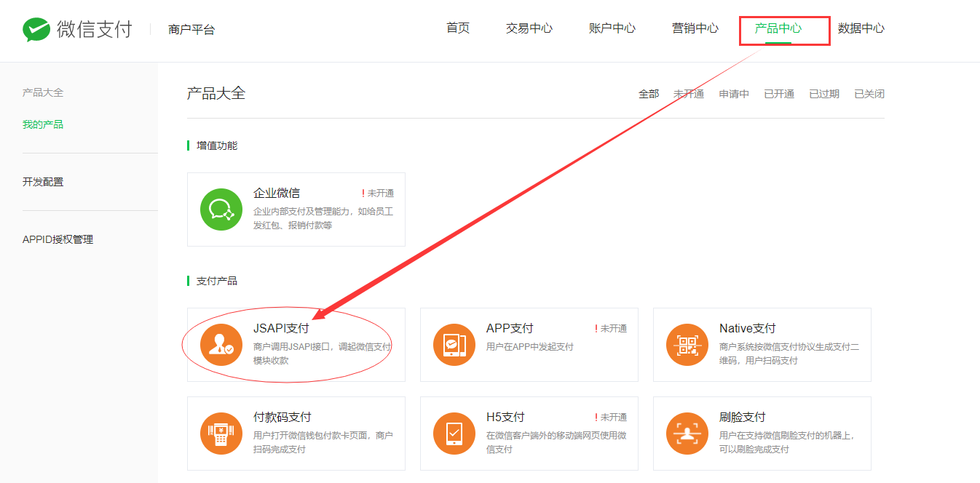Screen dimensions: 980x483
Task: Open the 刷脸支付 product title
Action: pyautogui.click(x=743, y=417)
